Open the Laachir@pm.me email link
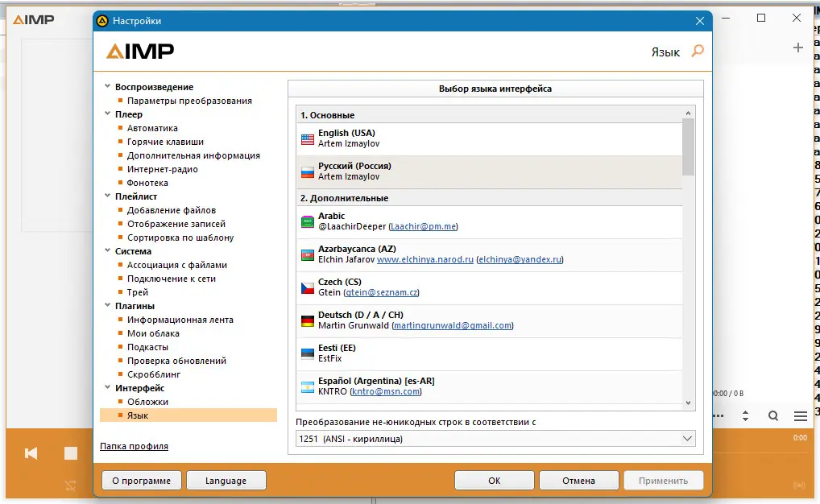Image resolution: width=820 pixels, height=504 pixels. [423, 226]
